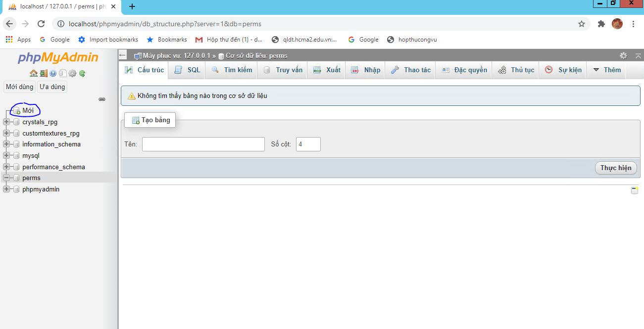The height and width of the screenshot is (329, 644).
Task: Click the link-with-main-panel chain icon
Action: click(102, 99)
